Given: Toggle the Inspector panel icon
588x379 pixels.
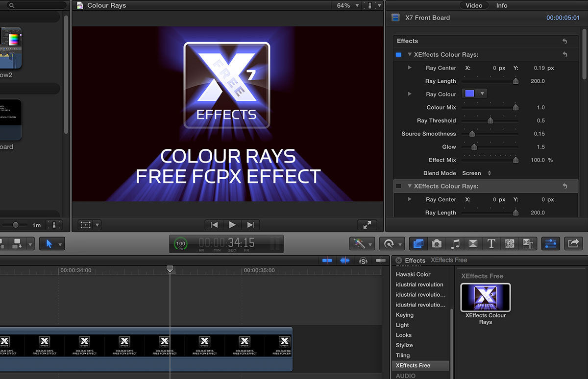Looking at the screenshot, I should pyautogui.click(x=550, y=243).
